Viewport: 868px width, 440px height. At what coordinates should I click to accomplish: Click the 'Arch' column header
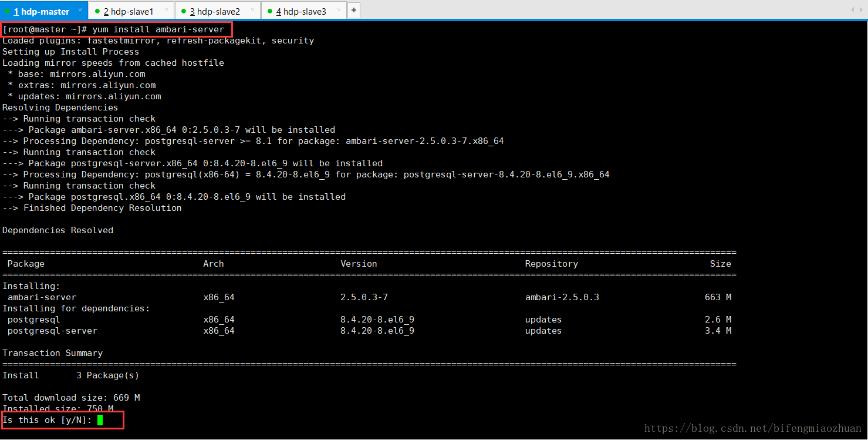point(214,264)
